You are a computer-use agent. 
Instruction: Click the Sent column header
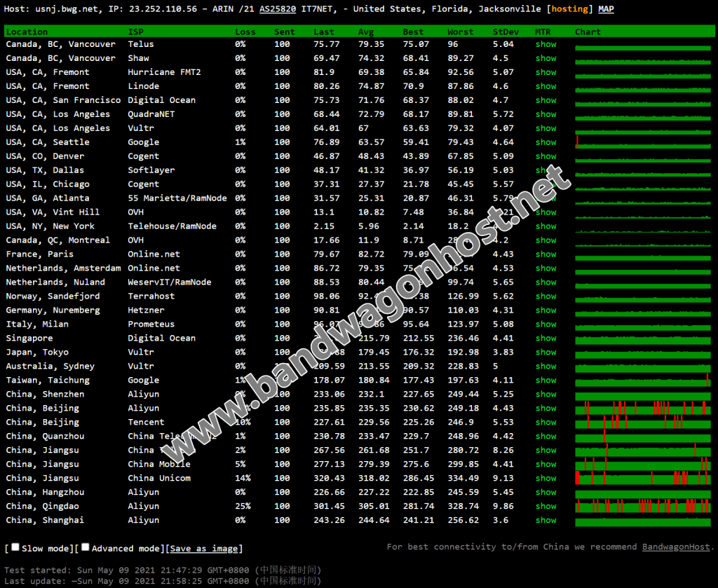(x=285, y=32)
